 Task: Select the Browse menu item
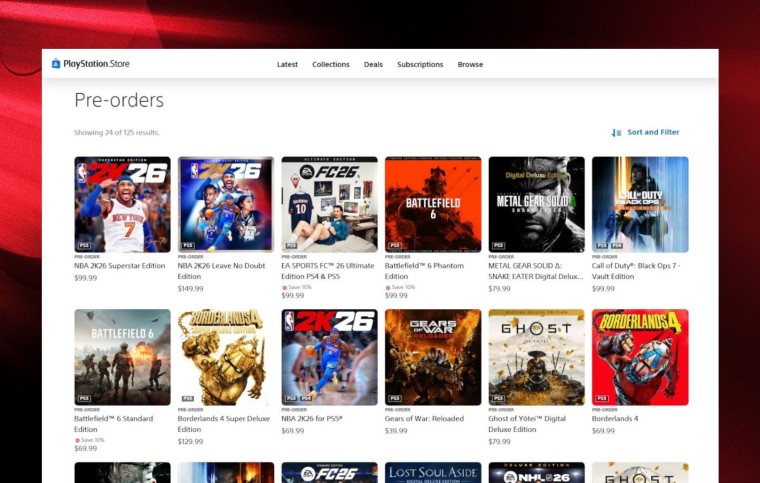[470, 64]
